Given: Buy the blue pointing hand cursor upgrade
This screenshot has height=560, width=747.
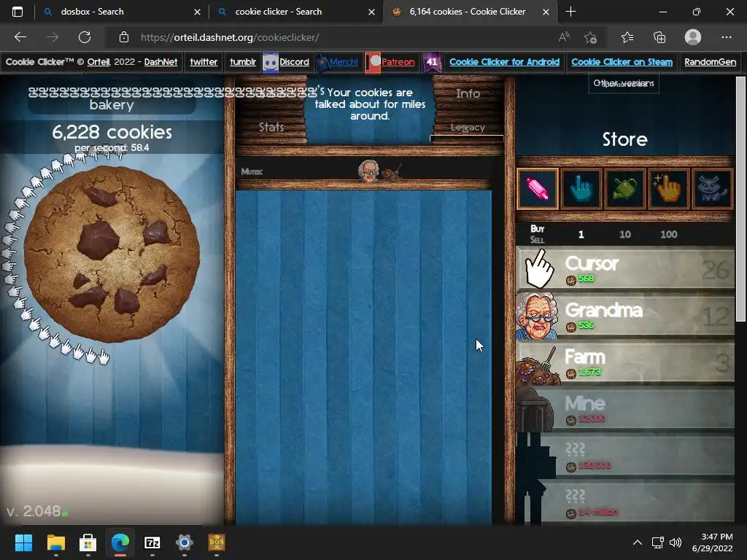Looking at the screenshot, I should coord(581,189).
